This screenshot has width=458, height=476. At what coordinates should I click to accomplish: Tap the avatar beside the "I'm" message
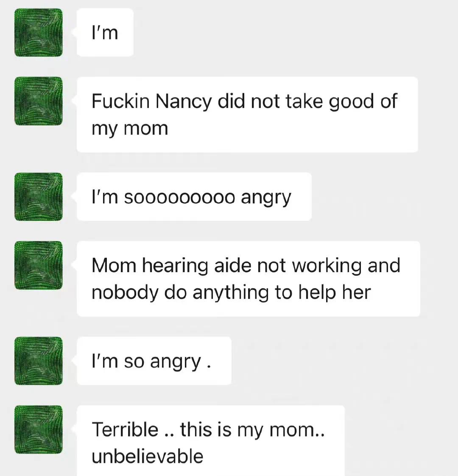(39, 32)
